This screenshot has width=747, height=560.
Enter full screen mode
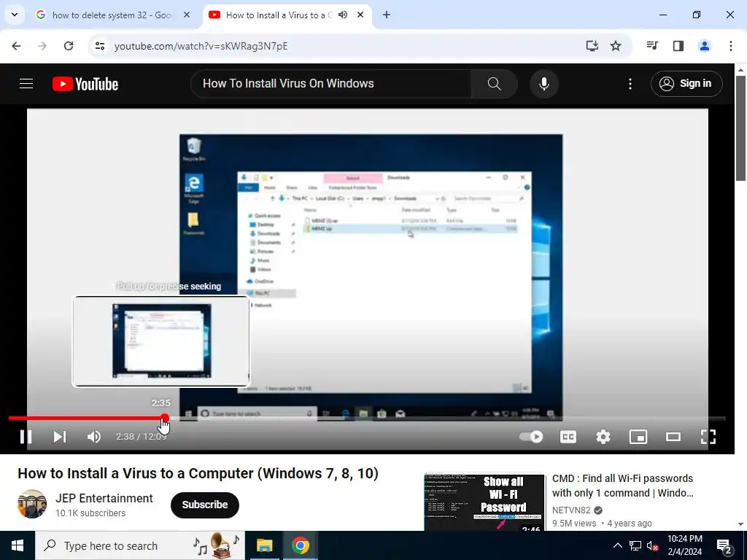[x=708, y=437]
